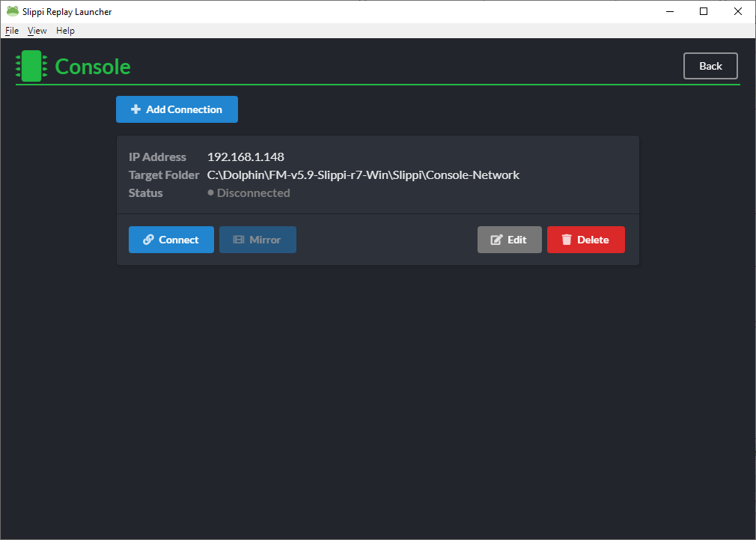Click the Console page heading

tap(93, 67)
